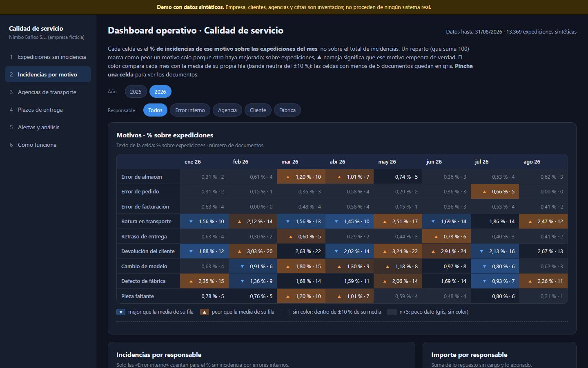Open Cambio de modelo feb 26 cell '0,91 % · 6'
The height and width of the screenshot is (368, 588).
point(253,266)
